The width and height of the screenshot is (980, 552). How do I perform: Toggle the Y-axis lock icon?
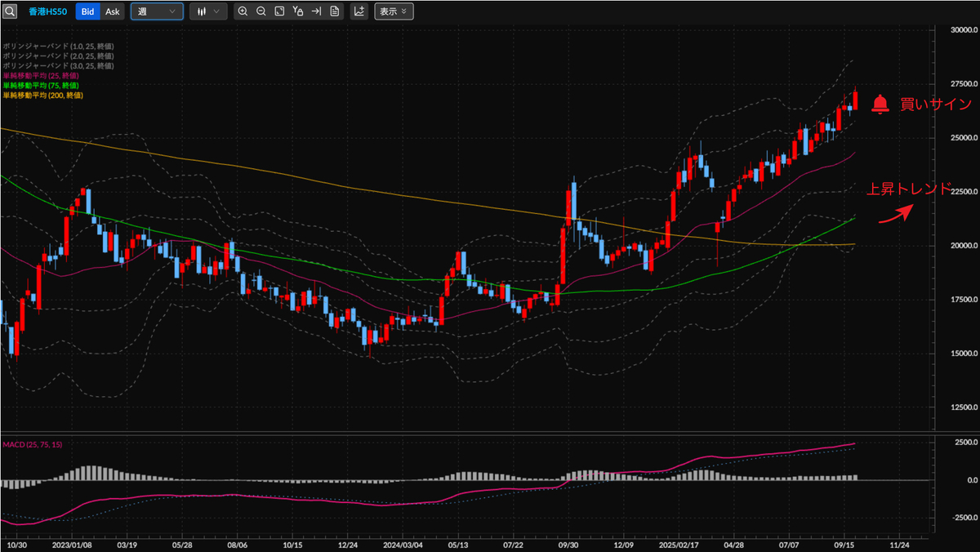298,11
